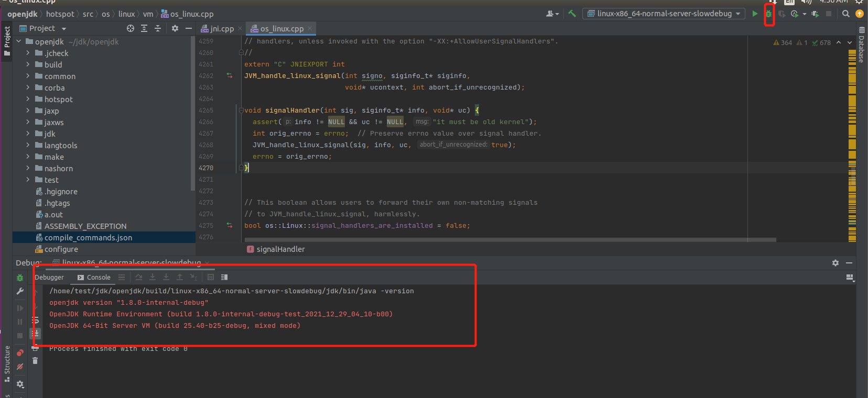Viewport: 868px width, 398px height.
Task: Expand the langtools folder
Action: (28, 145)
